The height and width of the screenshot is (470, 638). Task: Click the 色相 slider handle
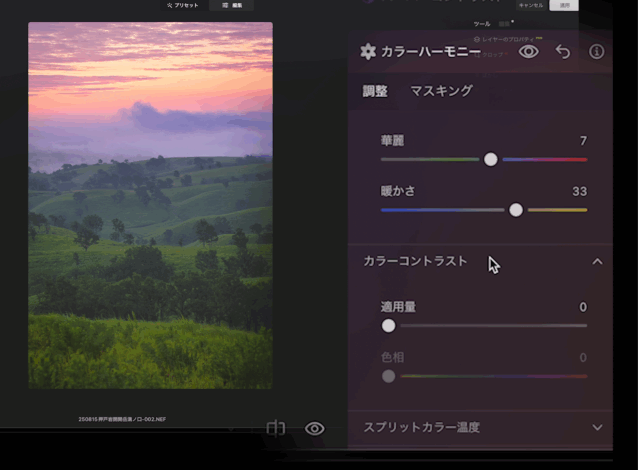tap(389, 376)
